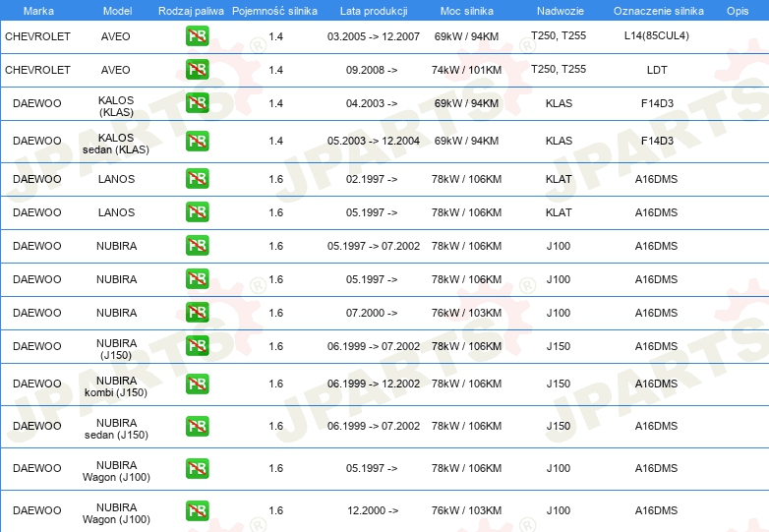This screenshot has height=532, width=769.
Task: Click engine size 1.6 in LANOS 02.1997 row
Action: pyautogui.click(x=275, y=179)
